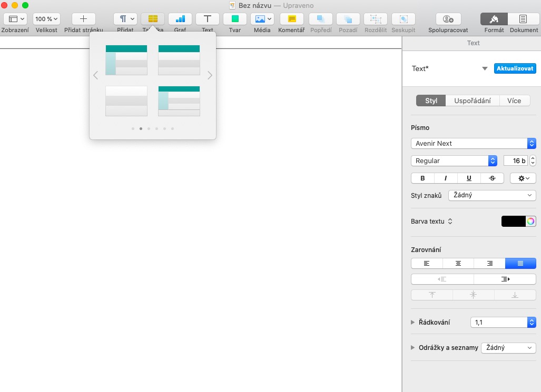Open the Graf chart toolbar icon
Image resolution: width=541 pixels, height=392 pixels.
pyautogui.click(x=180, y=19)
